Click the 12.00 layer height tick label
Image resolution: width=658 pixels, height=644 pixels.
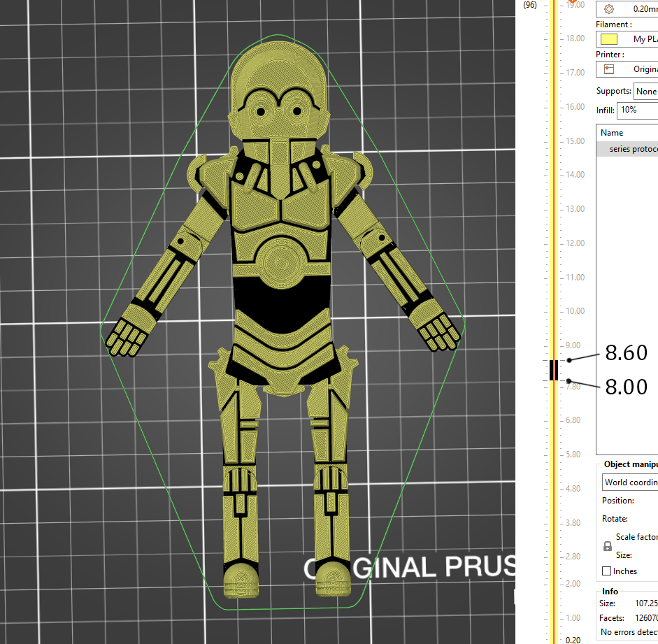575,243
